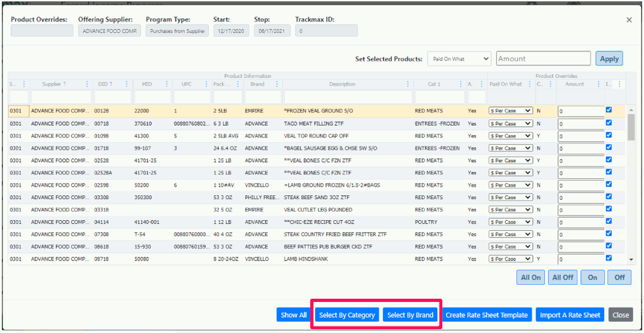
Task: Open $ Per Case dropdown for POULTRY row
Action: (x=511, y=223)
